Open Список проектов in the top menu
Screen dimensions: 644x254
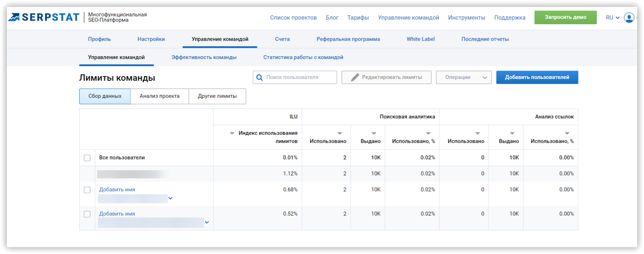pyautogui.click(x=293, y=18)
